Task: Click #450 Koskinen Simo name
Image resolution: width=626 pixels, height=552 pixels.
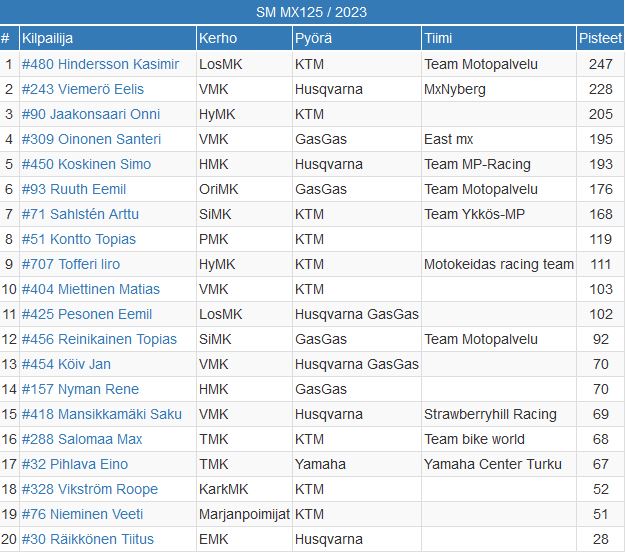Action: 86,164
